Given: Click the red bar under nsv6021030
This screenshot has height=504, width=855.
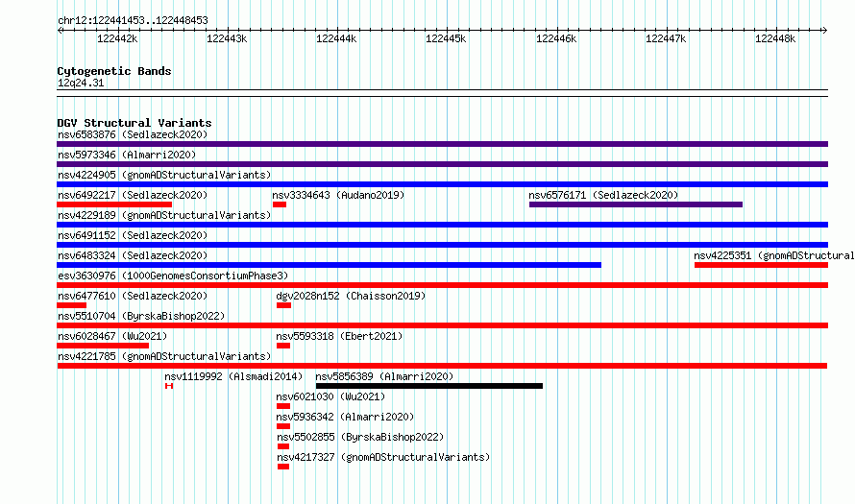Looking at the screenshot, I should click(x=283, y=406).
